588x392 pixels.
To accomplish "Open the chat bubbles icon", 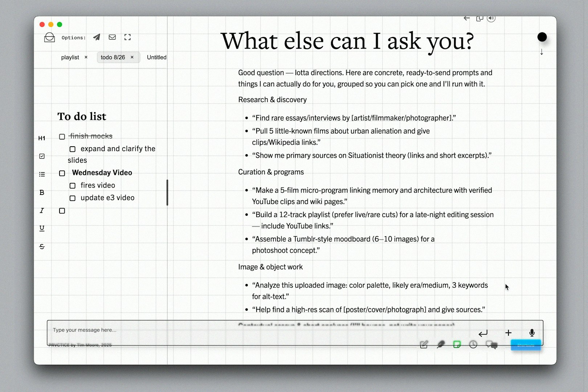I will coord(492,345).
